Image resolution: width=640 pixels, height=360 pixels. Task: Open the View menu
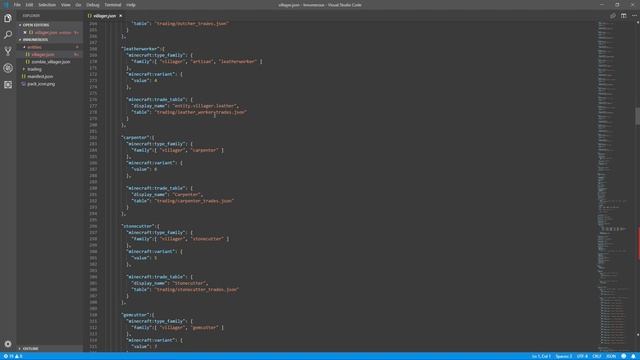click(65, 5)
